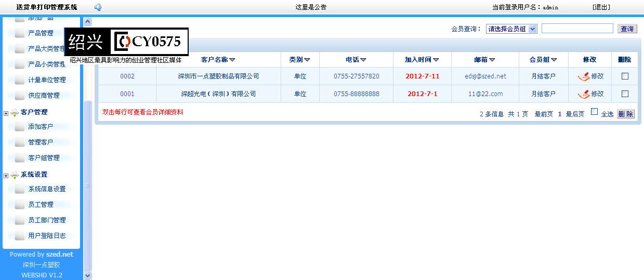The height and width of the screenshot is (280, 644).
Task: Click the group icon next to 客户管理
Action: (x=15, y=112)
